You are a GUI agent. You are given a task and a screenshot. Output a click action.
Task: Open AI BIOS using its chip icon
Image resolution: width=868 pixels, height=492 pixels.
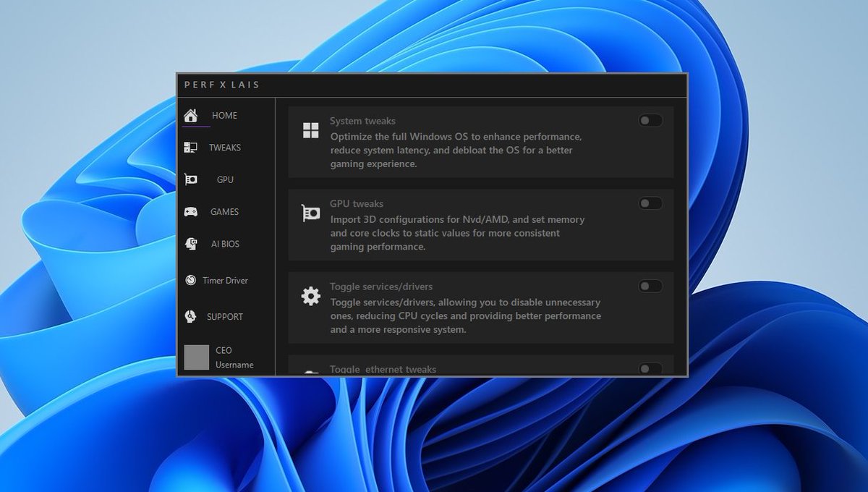(191, 243)
